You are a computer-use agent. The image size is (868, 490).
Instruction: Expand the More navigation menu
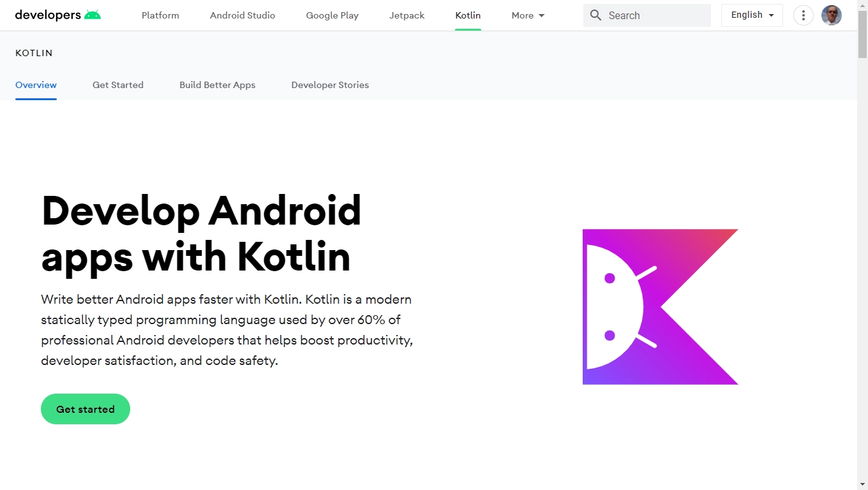click(522, 15)
